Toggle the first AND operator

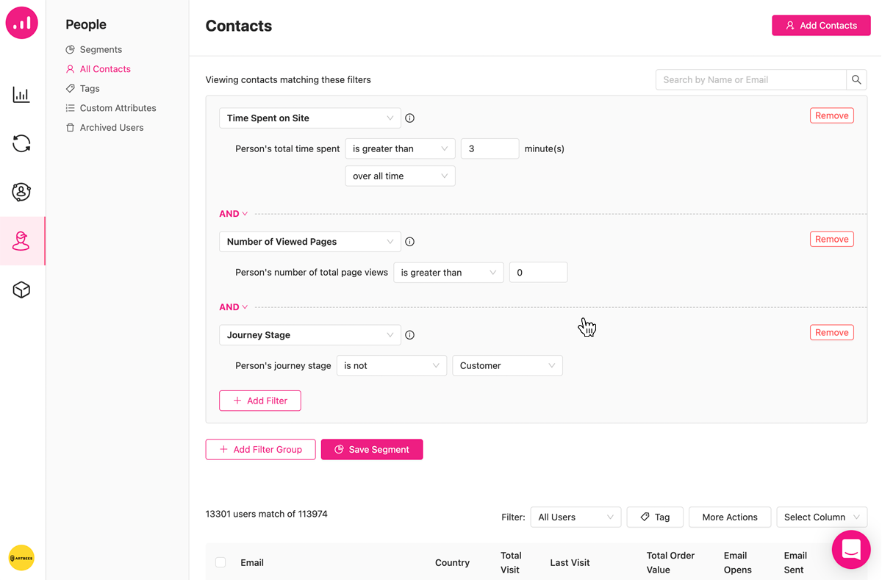point(234,214)
